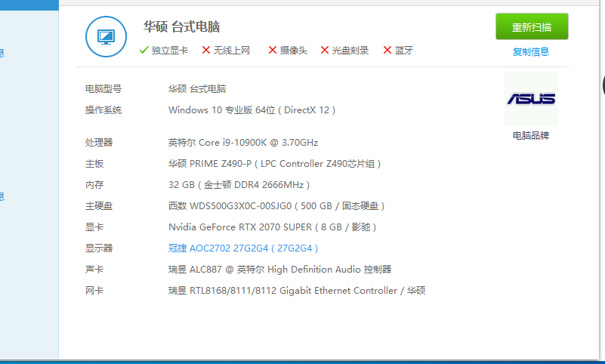Open the 冠捷 AOC2702 27G2G4 monitor link

[244, 248]
